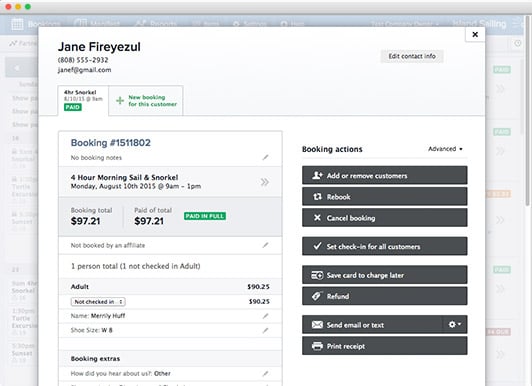Click the janef@gmail.com email text

tap(84, 70)
